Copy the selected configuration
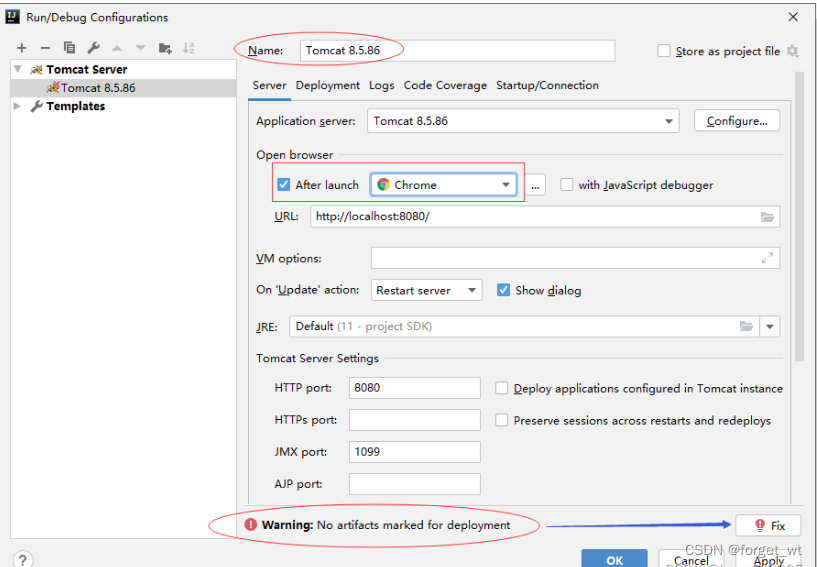 click(69, 48)
